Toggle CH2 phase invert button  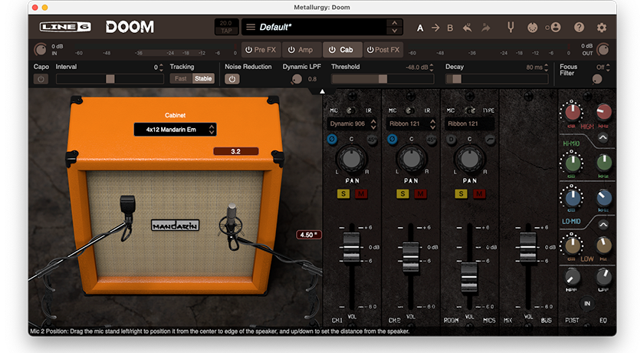[393, 140]
